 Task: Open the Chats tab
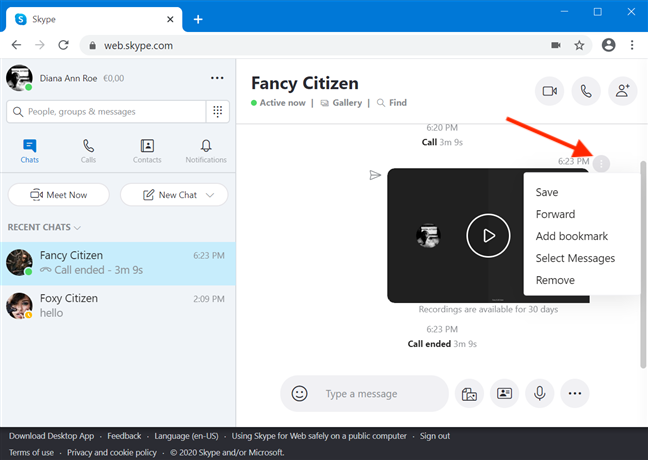coord(30,151)
